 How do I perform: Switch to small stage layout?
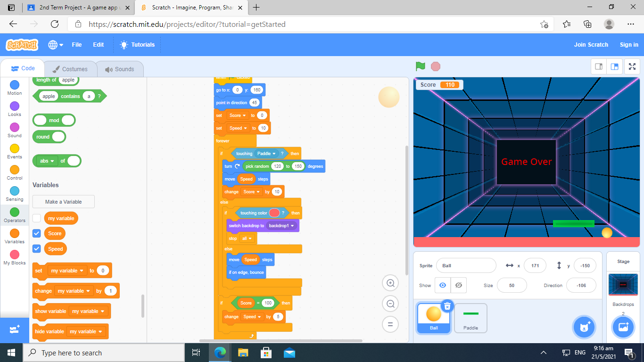[x=599, y=67]
